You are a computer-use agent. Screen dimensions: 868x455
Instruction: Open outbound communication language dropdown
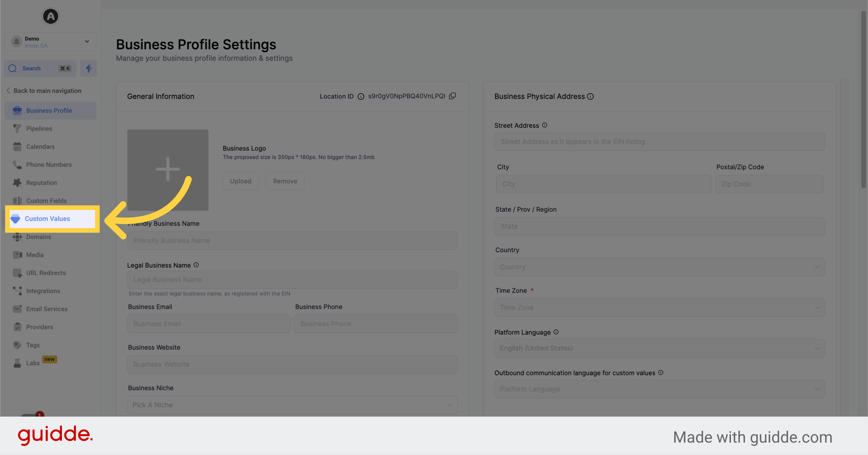click(x=660, y=389)
